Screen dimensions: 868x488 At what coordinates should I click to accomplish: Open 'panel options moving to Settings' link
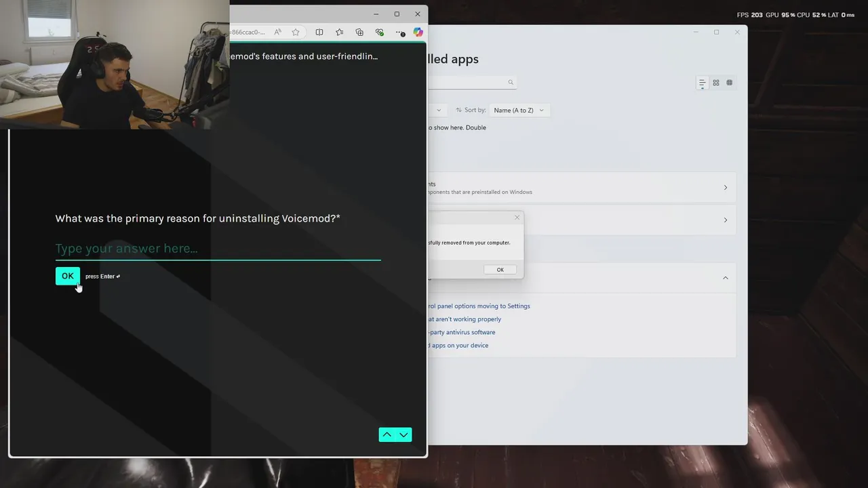point(479,306)
